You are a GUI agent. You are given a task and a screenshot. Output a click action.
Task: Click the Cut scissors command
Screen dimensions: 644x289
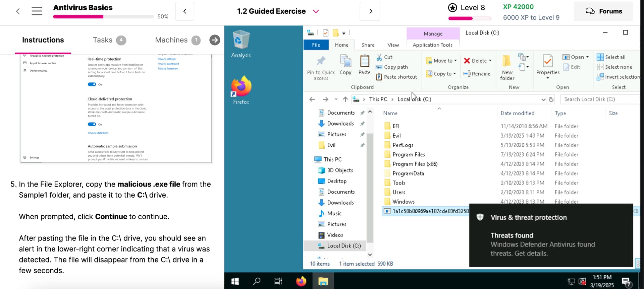click(384, 57)
